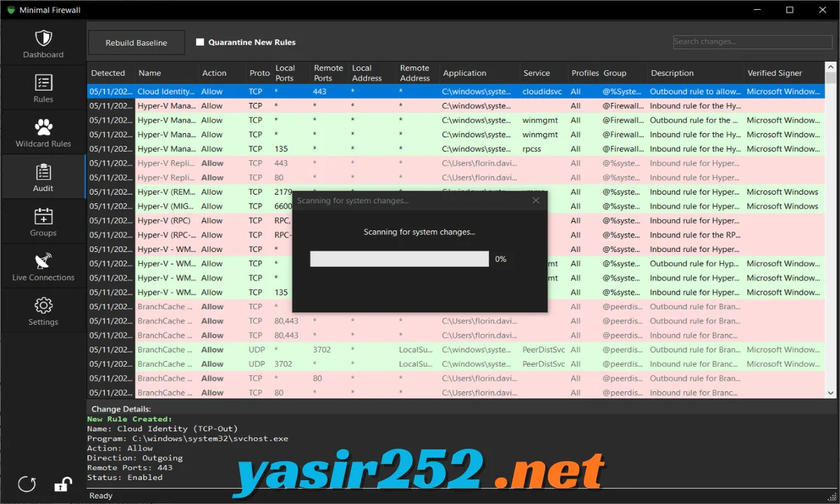Open the Groups calendar icon
840x504 pixels.
point(43,216)
